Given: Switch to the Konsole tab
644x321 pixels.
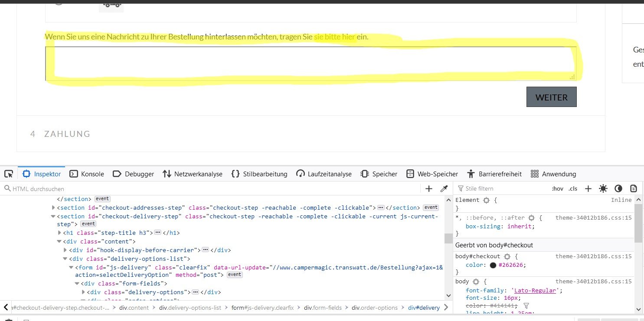Looking at the screenshot, I should 87,174.
